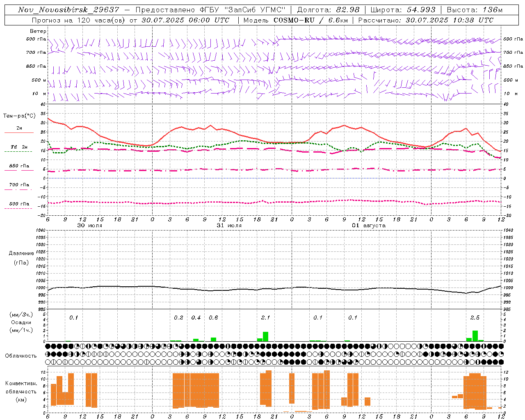Select the red 2м legend line
525x420 pixels.
coord(19,132)
